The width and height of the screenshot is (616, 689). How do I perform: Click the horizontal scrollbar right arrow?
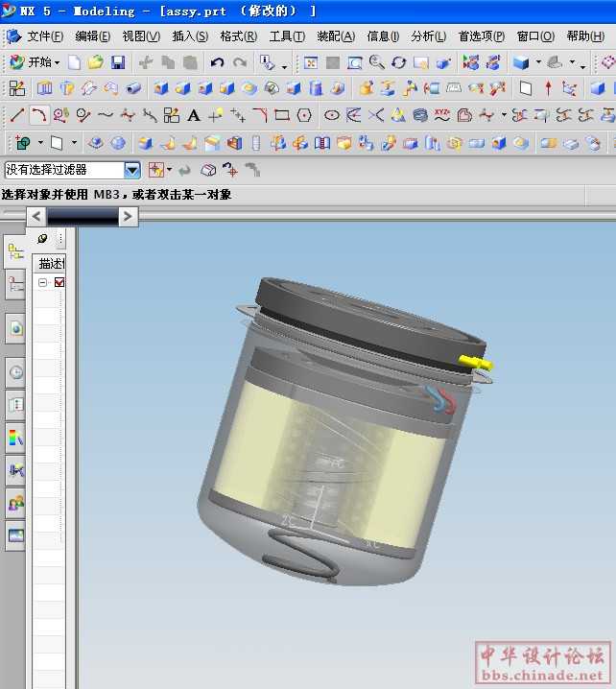coord(128,217)
